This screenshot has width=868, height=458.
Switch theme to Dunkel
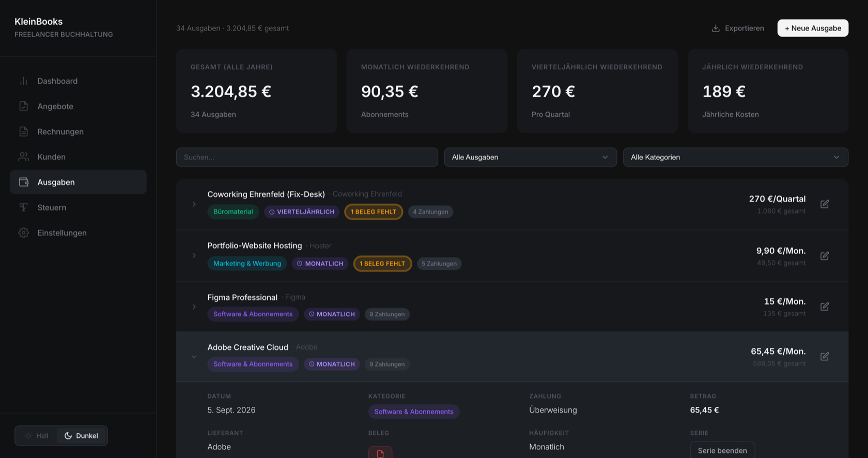pyautogui.click(x=81, y=436)
